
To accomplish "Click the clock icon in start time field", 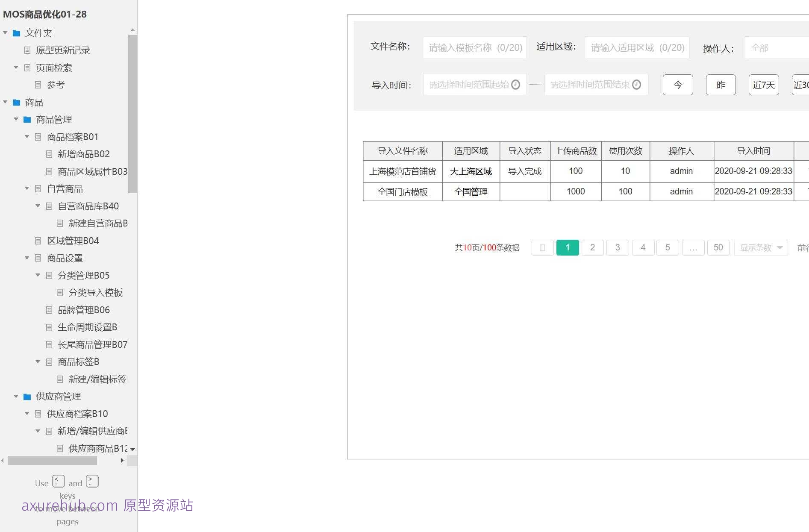I will click(x=515, y=85).
